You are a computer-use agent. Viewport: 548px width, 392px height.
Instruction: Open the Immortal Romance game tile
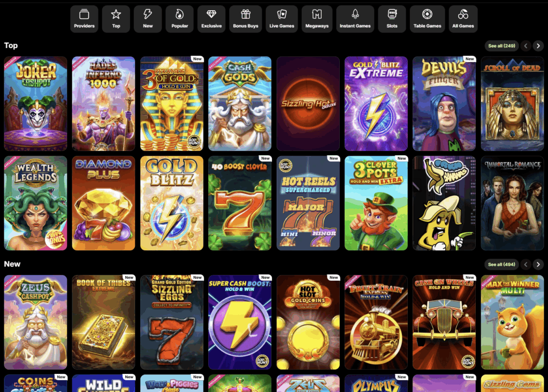coord(512,203)
